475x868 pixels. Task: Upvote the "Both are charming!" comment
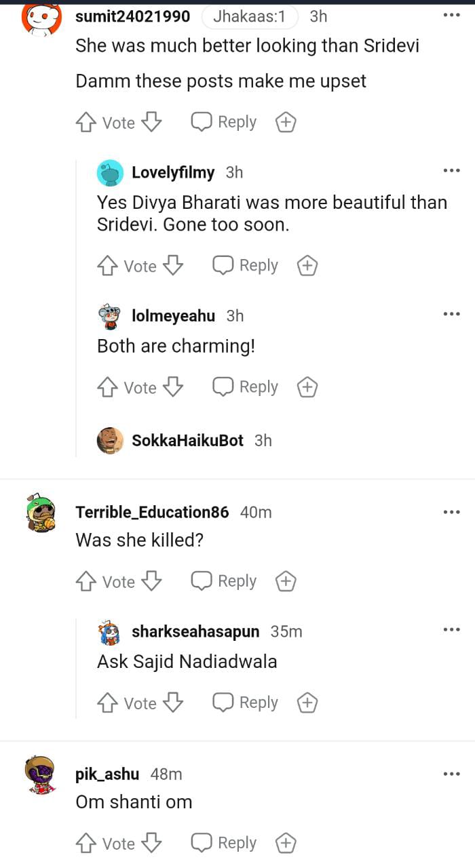tap(107, 387)
